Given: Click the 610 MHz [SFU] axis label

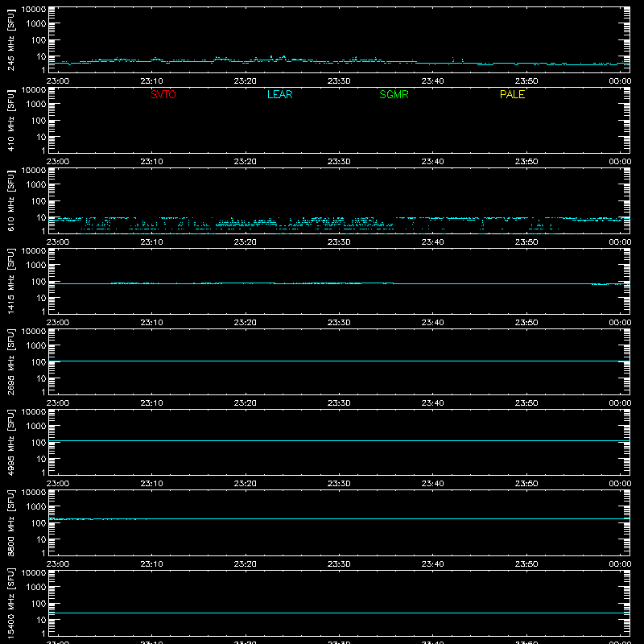Looking at the screenshot, I should (x=11, y=200).
